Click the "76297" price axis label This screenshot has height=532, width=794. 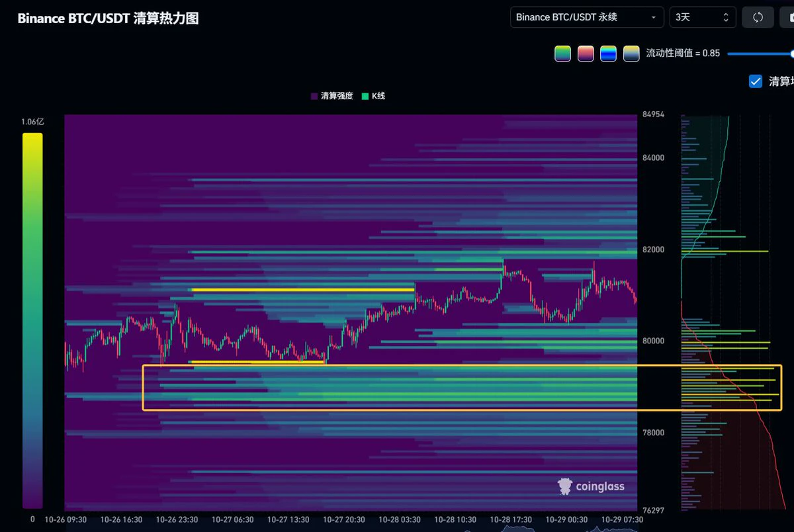click(x=653, y=511)
